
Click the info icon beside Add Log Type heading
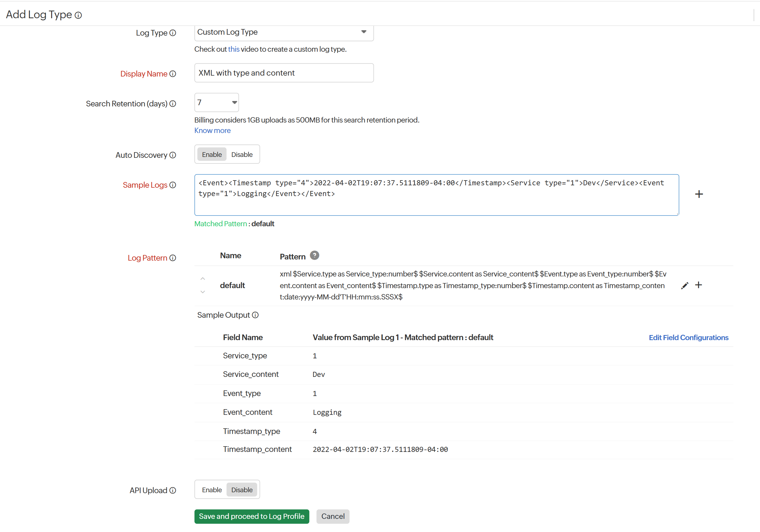click(78, 15)
